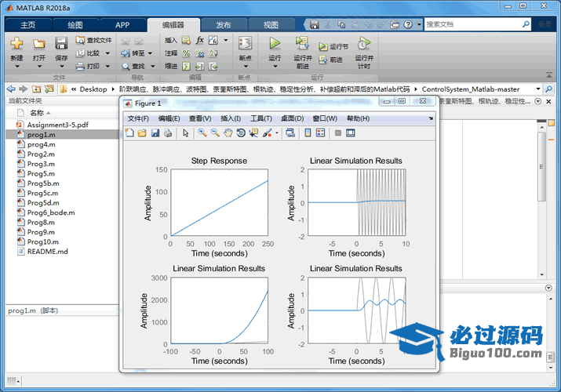
Task: Open the dropdown arrow under 新建
Action: [16, 67]
